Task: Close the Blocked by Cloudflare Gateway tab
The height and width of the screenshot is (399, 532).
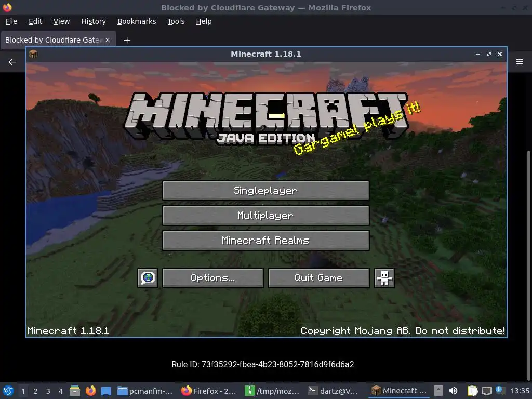Action: [x=108, y=40]
